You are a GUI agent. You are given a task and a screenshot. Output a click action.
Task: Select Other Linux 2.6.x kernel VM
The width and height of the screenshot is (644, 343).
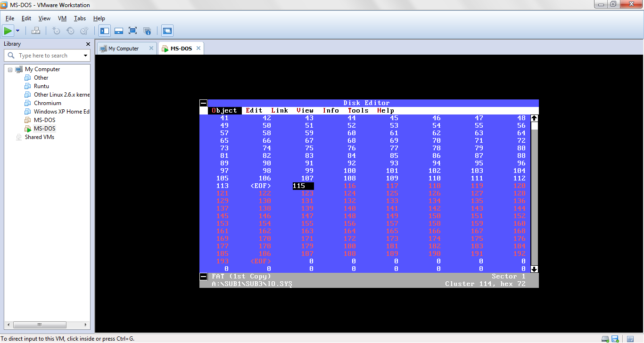pos(62,95)
